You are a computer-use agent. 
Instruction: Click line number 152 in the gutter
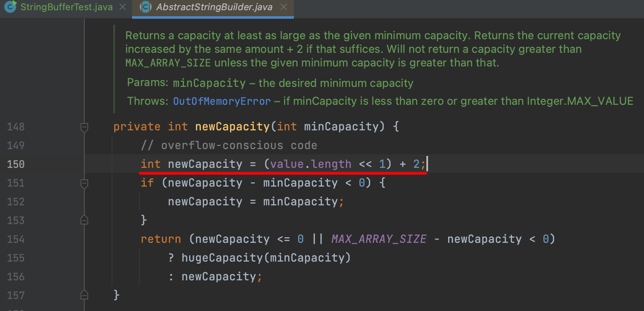[x=16, y=202]
